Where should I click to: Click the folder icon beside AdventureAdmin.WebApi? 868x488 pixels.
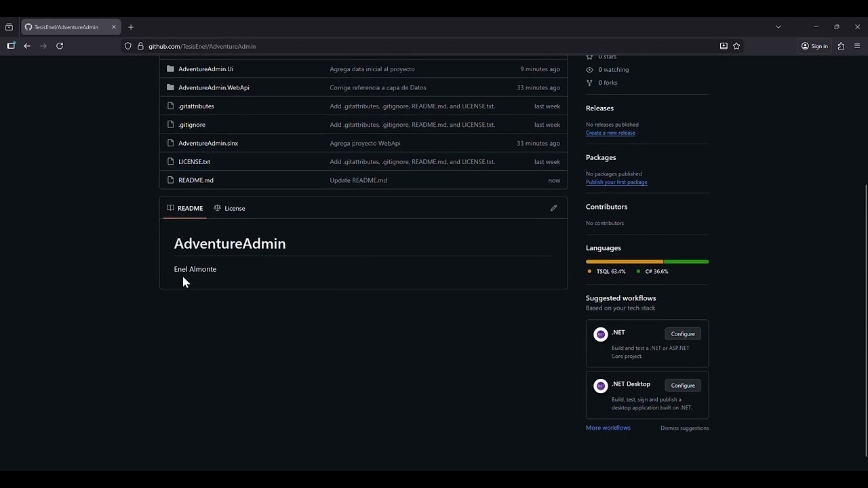coord(170,87)
